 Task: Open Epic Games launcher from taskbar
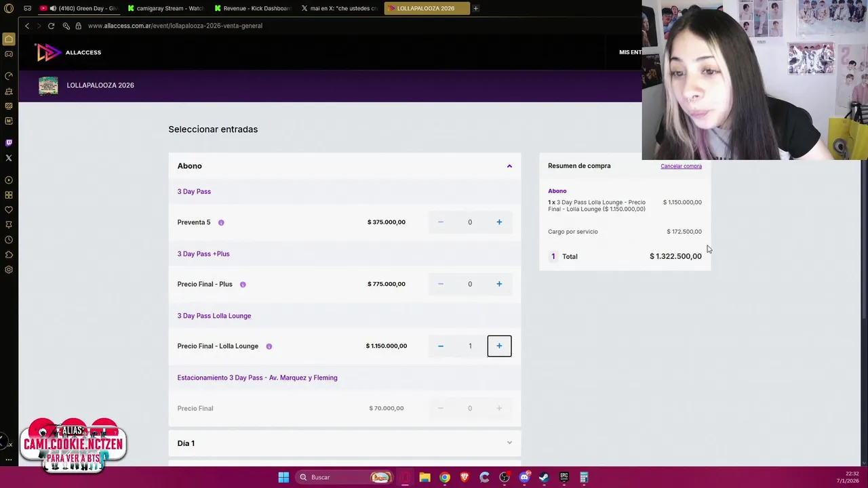(x=564, y=477)
